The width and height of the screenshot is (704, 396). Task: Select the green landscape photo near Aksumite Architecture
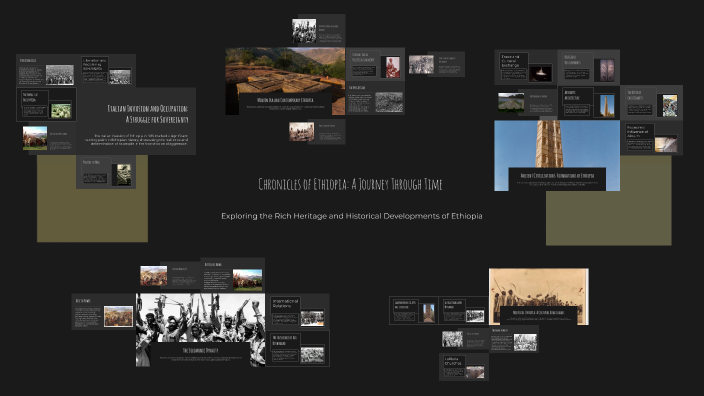point(511,102)
